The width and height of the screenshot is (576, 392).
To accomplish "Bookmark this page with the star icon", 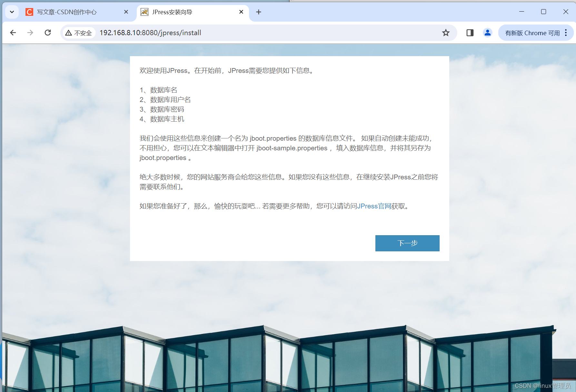I will click(x=446, y=33).
